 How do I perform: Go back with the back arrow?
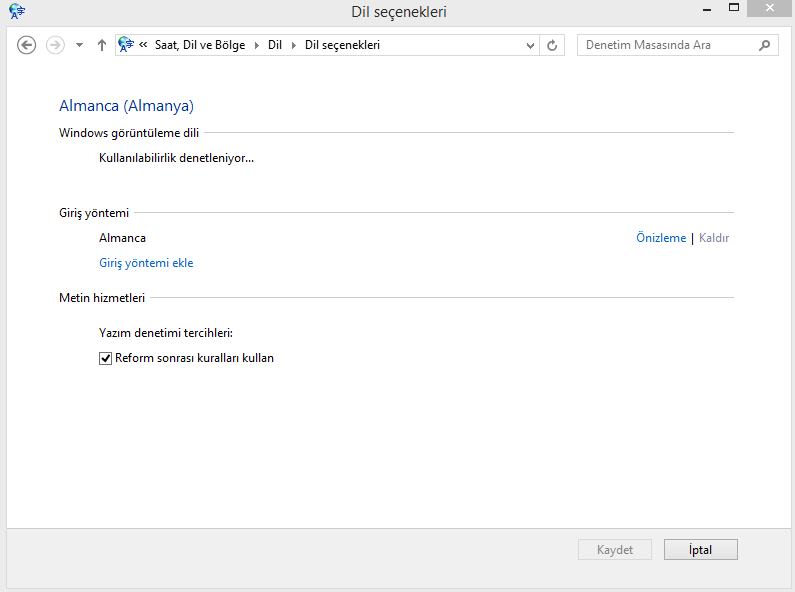26,45
